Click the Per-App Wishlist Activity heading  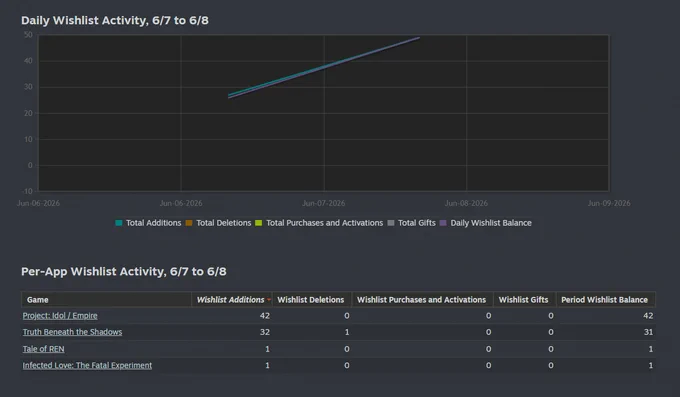124,272
